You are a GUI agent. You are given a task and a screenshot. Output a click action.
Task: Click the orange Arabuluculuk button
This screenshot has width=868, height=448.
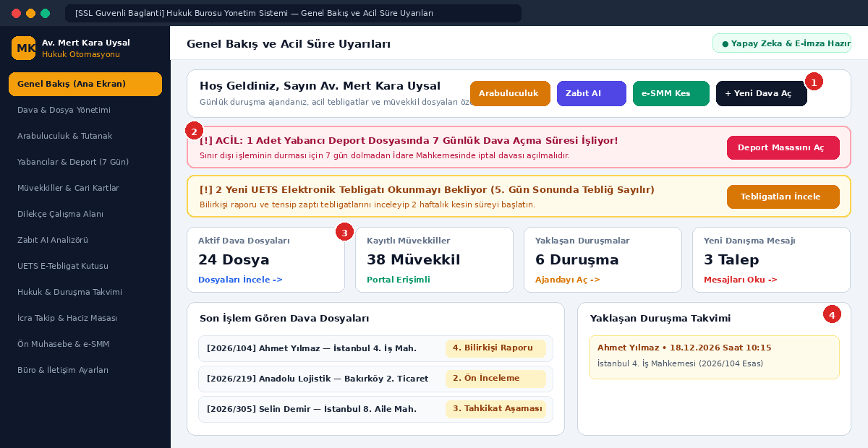tap(510, 93)
